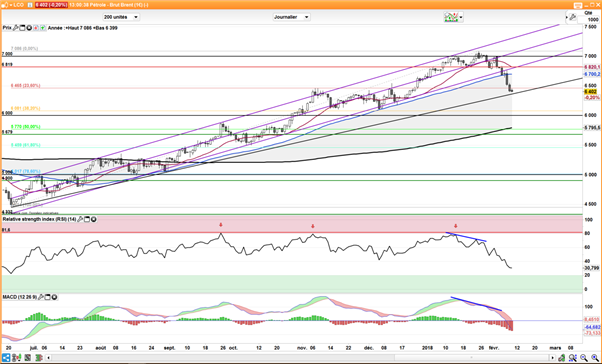Viewport: 602px width, 364px height.
Task: Click the scroll-right arrow of chart scrollbar
Action: (552, 358)
